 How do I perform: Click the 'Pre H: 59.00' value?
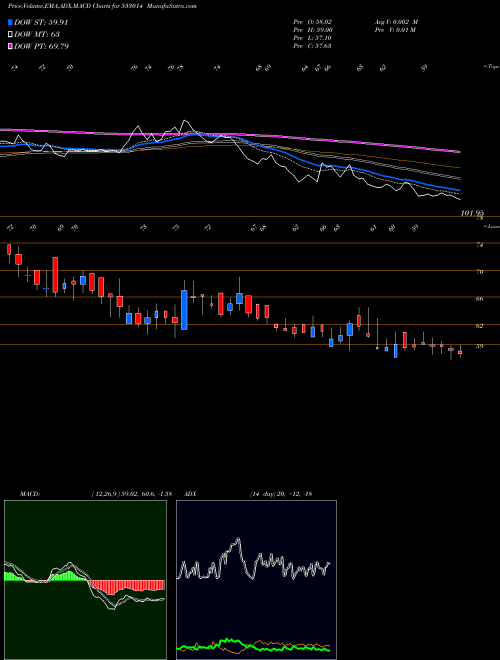pyautogui.click(x=313, y=29)
